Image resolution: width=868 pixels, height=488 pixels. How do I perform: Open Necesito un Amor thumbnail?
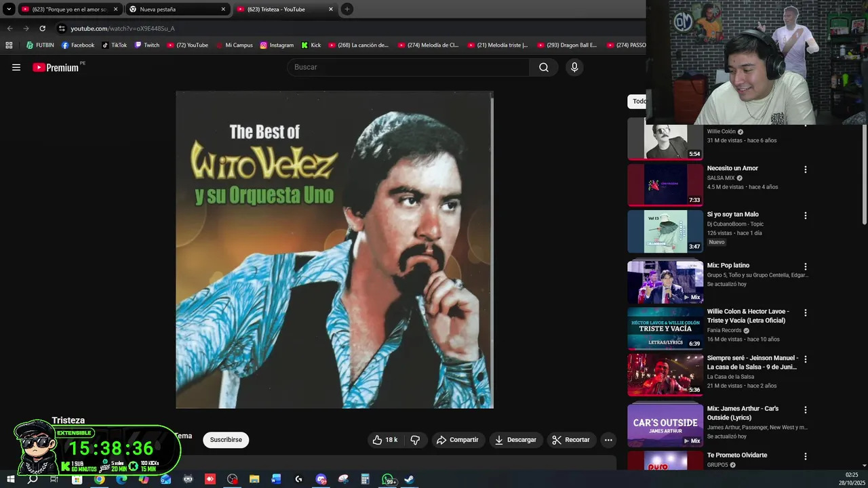pyautogui.click(x=665, y=184)
